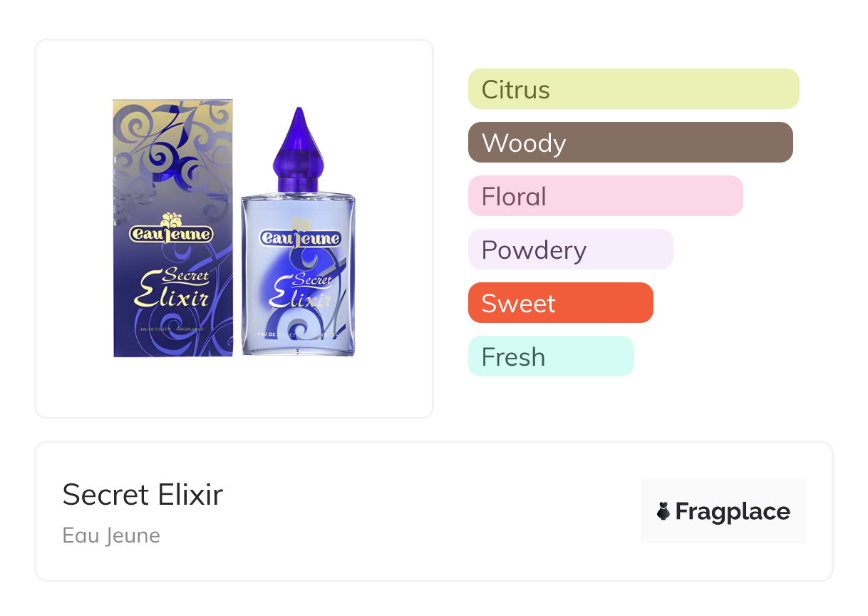Image resolution: width=868 pixels, height=616 pixels.
Task: Open the Eau Jeune brand link
Action: pos(111,535)
